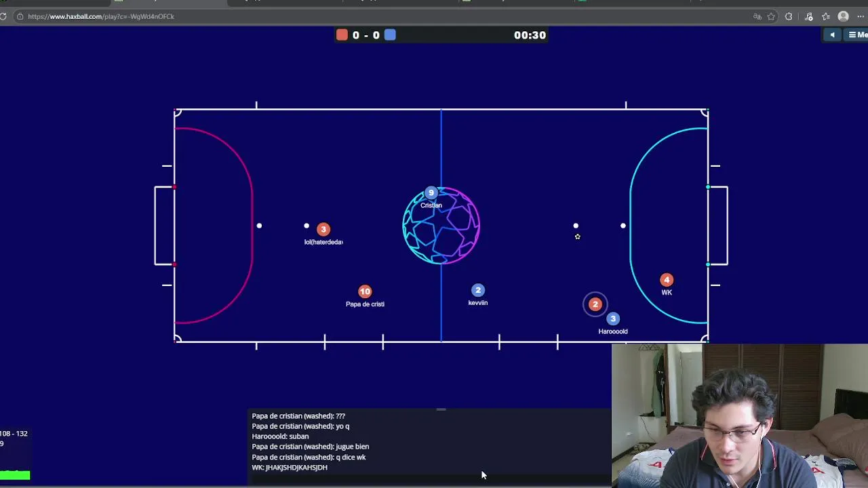The image size is (868, 488).
Task: Click the browser refresh icon
Action: [3, 16]
